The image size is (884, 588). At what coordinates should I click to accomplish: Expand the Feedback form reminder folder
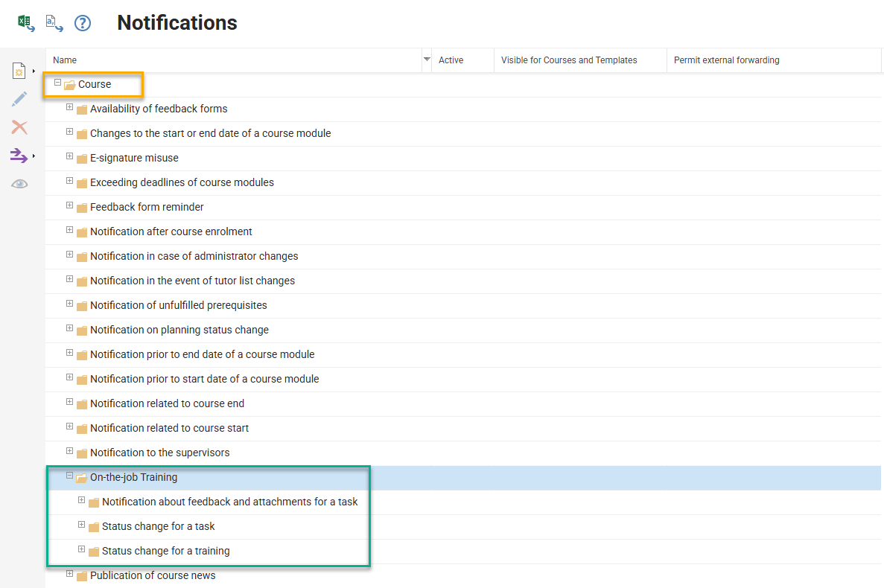[69, 206]
